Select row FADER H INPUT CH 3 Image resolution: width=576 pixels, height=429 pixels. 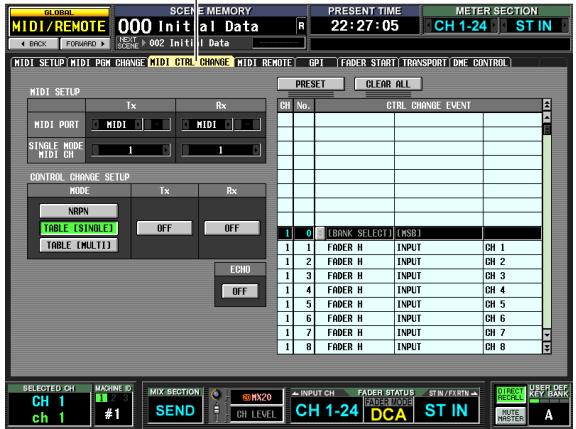410,276
